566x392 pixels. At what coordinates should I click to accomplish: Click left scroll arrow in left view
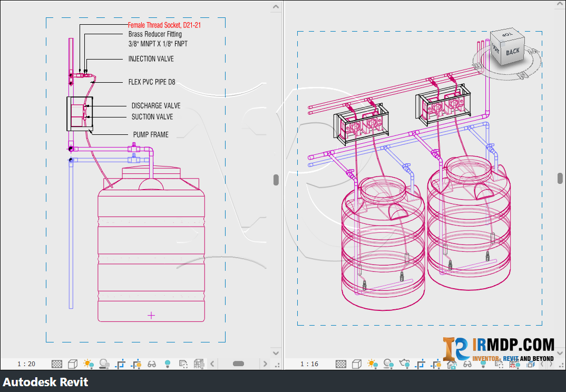(x=212, y=364)
